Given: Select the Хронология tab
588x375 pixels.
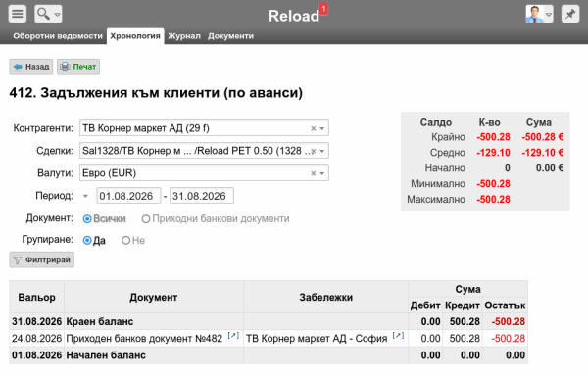Looking at the screenshot, I should click(135, 36).
